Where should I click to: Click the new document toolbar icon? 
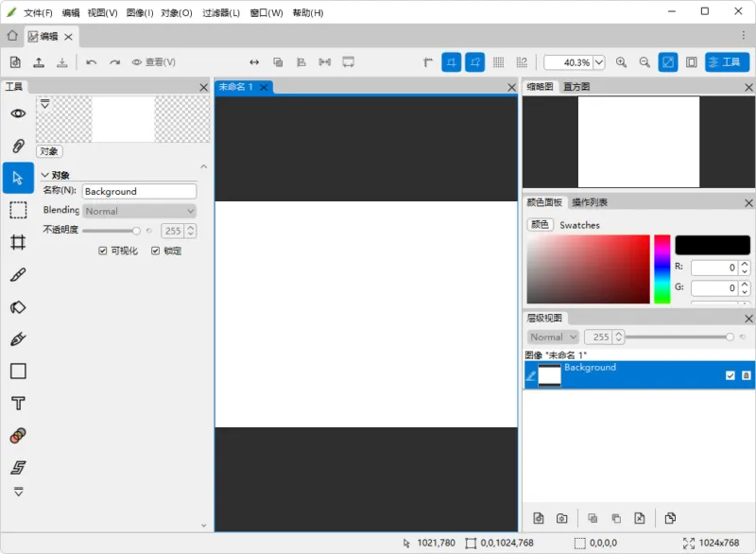[15, 62]
